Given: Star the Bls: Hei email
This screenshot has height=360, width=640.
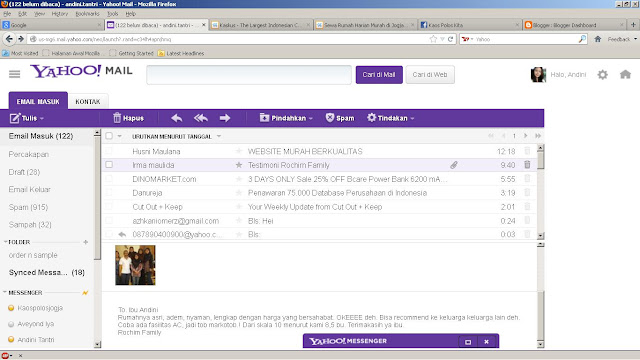Looking at the screenshot, I should click(239, 221).
